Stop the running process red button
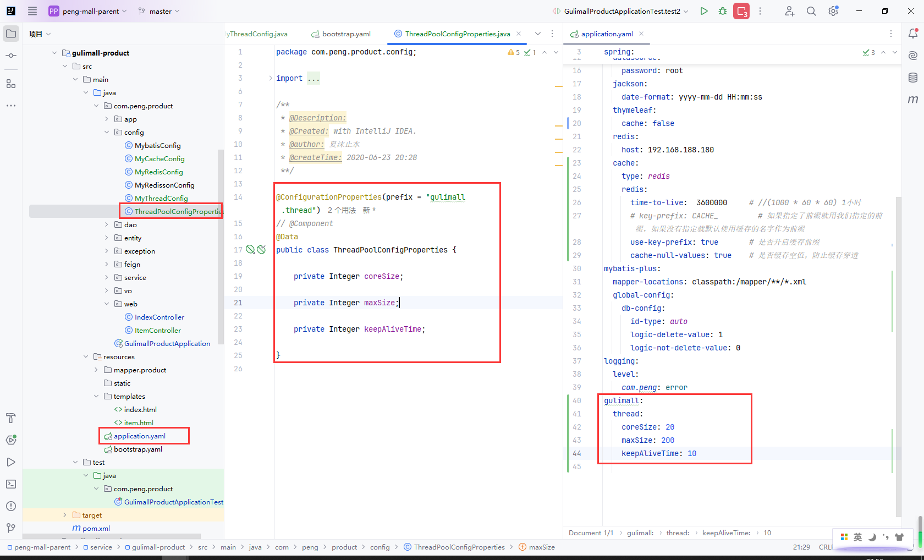 click(741, 11)
